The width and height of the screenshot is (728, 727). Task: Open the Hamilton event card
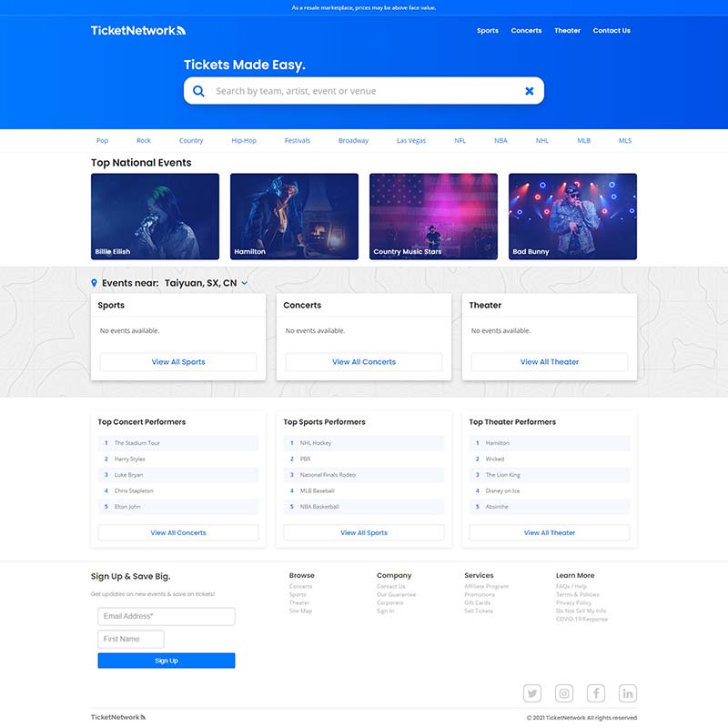294,217
